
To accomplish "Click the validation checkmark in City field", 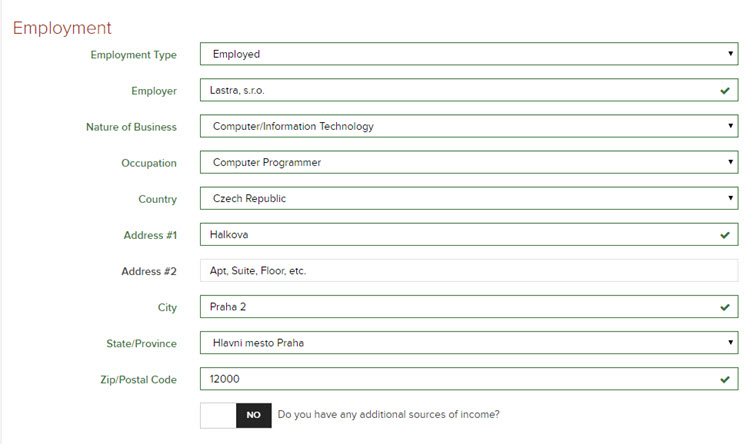I will [x=725, y=307].
